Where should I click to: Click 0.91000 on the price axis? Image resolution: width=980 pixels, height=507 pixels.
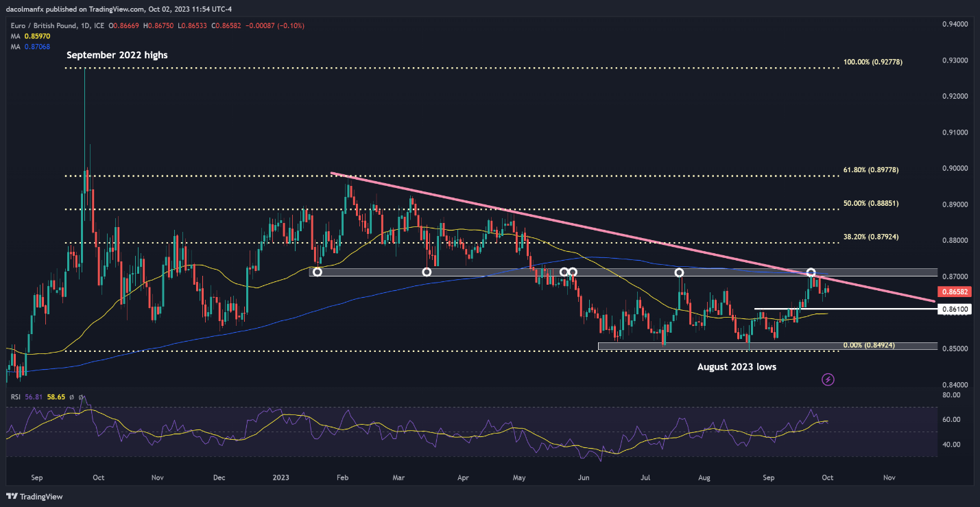pos(954,132)
